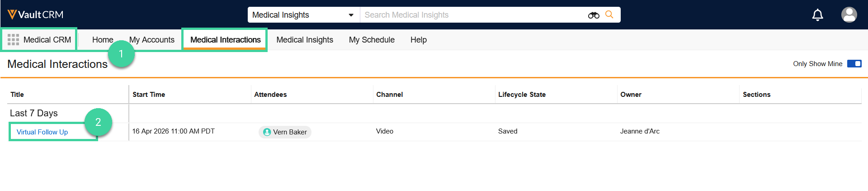Click the Vault CRM logo
The width and height of the screenshot is (868, 191).
coord(35,14)
